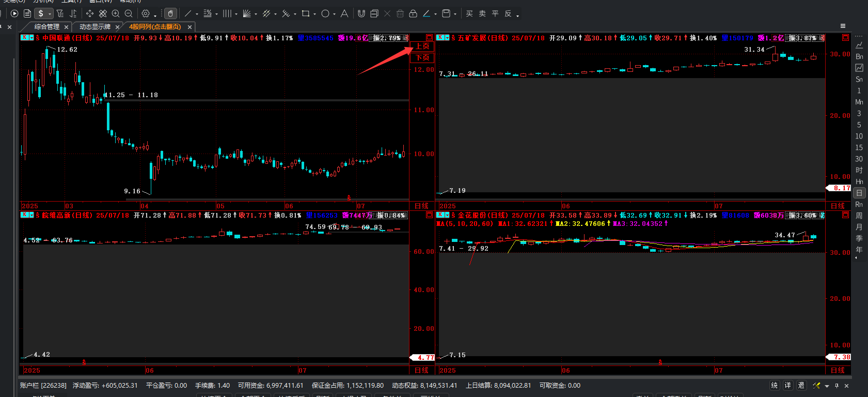Screen dimensions: 868x397
Task: Toggle the 日 daily period button
Action: point(859,193)
